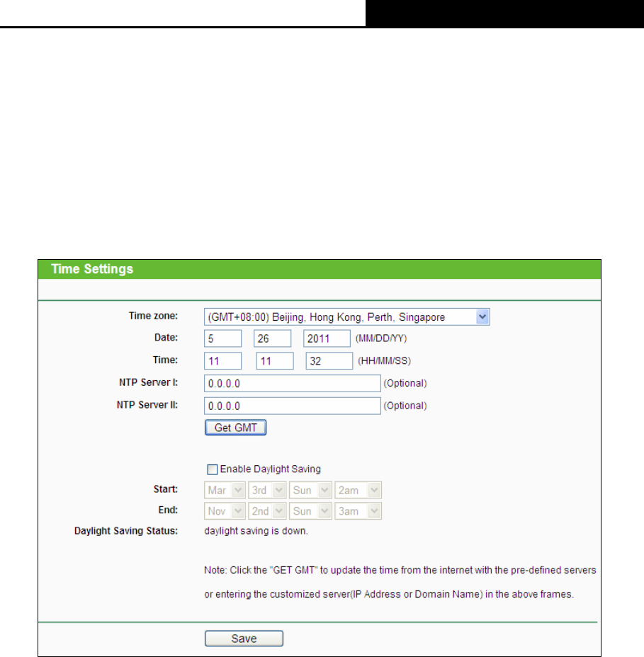Click the Get GMT button
Image resolution: width=644 pixels, height=657 pixels.
tap(236, 428)
